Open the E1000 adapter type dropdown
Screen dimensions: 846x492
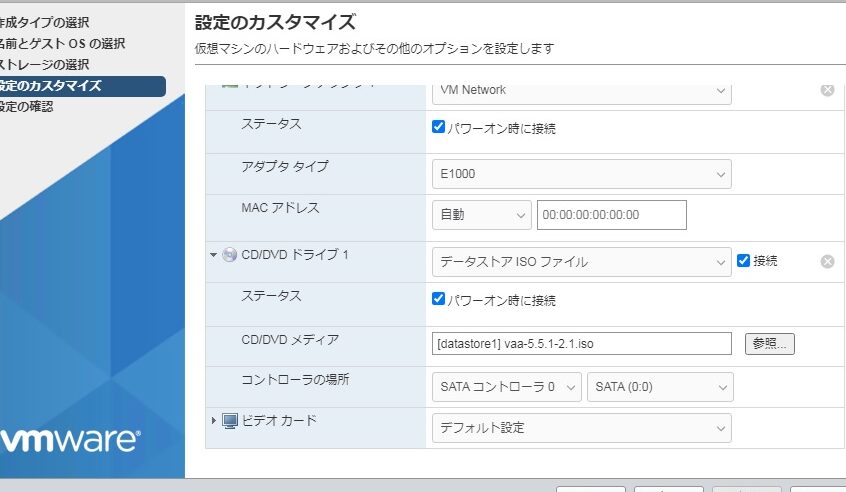tap(582, 174)
